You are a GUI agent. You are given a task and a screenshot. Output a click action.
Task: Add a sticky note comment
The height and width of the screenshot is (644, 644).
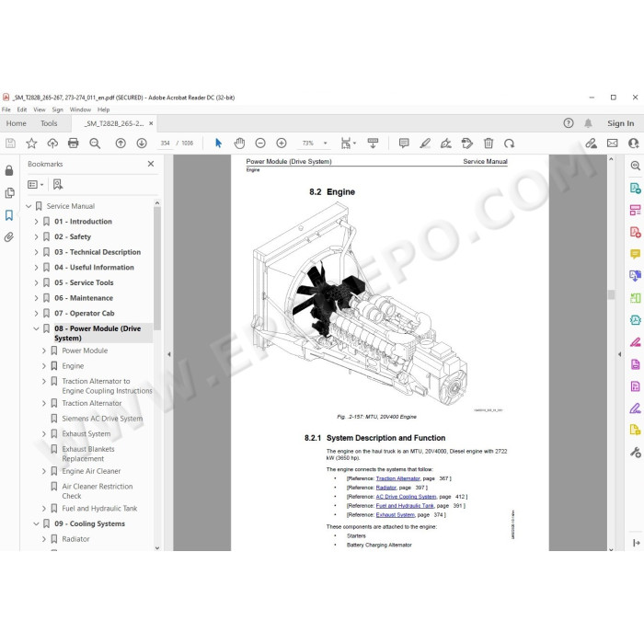pyautogui.click(x=404, y=143)
